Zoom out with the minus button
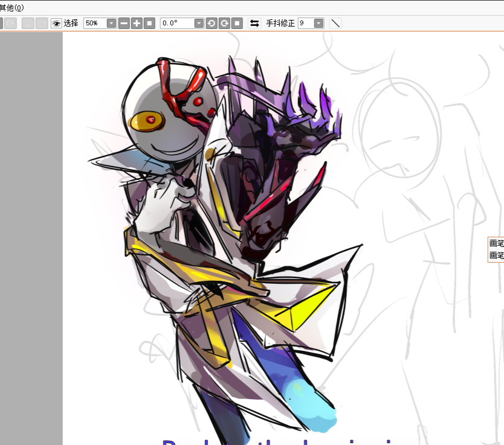The height and width of the screenshot is (445, 504). [124, 23]
